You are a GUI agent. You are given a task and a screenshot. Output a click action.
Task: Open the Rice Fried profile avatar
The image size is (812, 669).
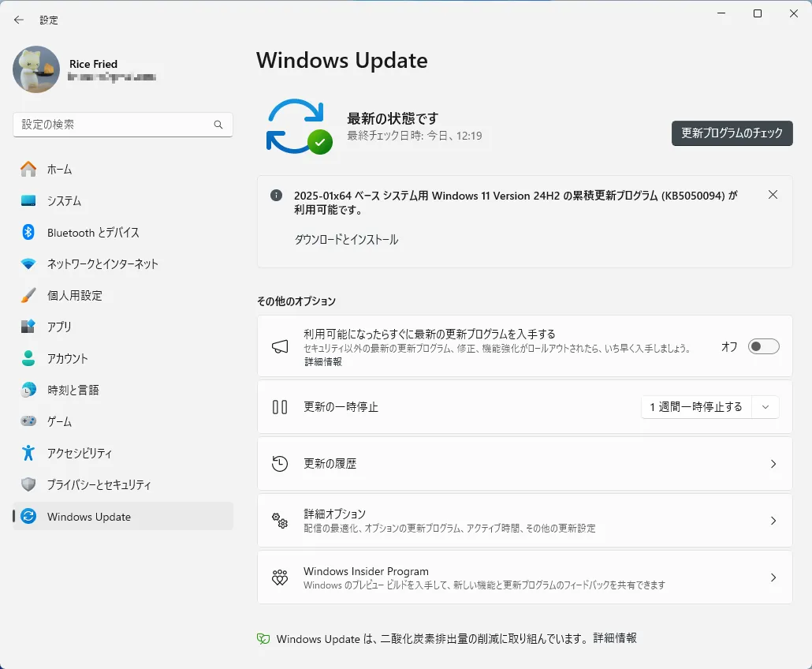pyautogui.click(x=36, y=69)
